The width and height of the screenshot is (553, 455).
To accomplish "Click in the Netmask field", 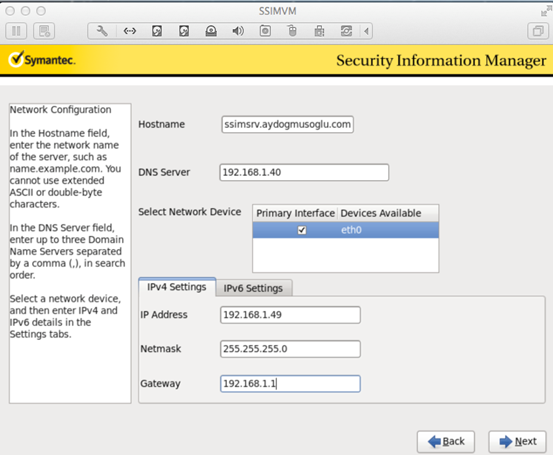I will point(290,349).
